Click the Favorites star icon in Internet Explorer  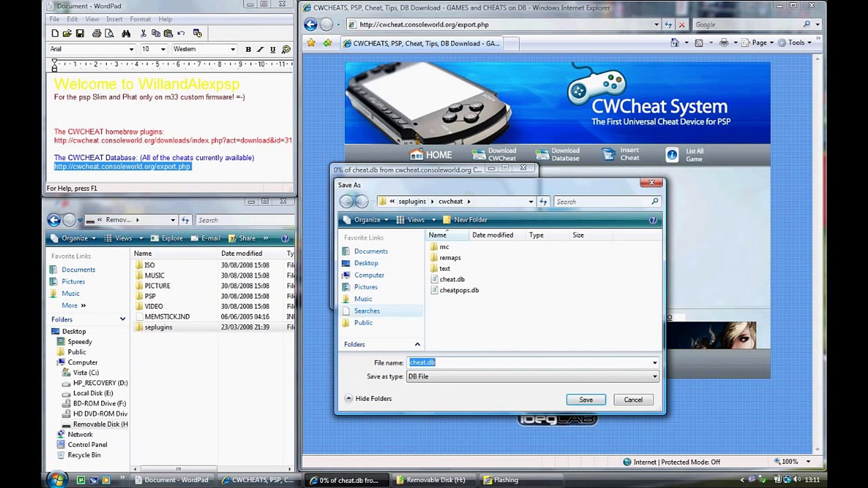311,43
